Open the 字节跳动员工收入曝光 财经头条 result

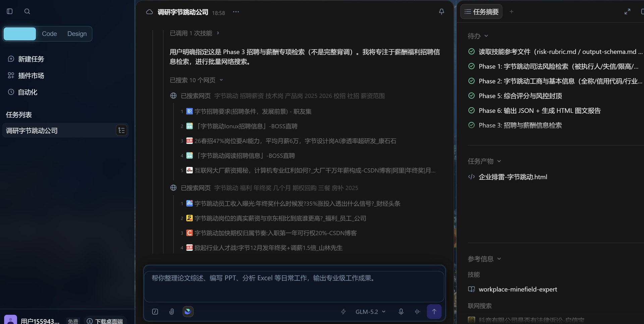pos(297,203)
